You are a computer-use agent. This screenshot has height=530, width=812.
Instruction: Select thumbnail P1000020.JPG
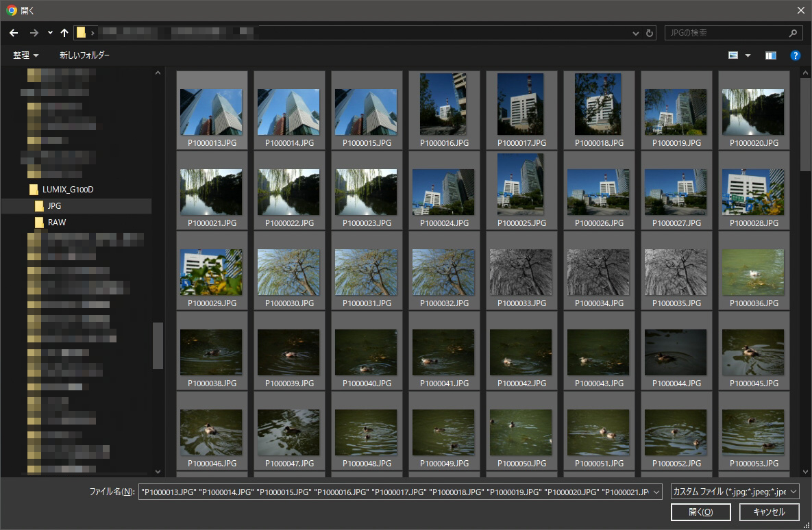[754, 110]
